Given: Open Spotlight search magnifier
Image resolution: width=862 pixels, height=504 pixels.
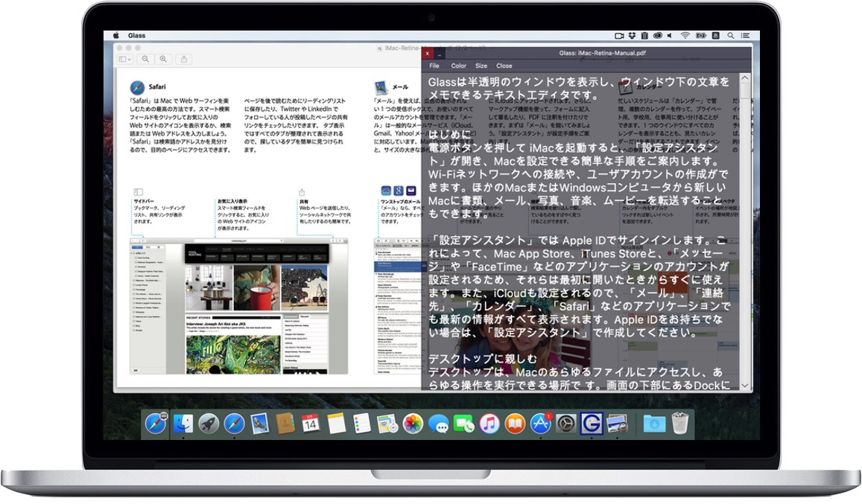Looking at the screenshot, I should coord(731,35).
